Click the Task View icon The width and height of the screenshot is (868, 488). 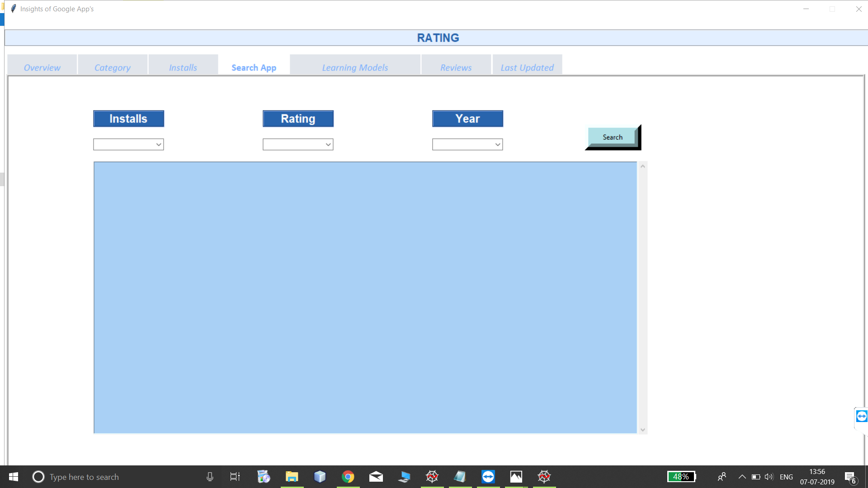(x=235, y=477)
